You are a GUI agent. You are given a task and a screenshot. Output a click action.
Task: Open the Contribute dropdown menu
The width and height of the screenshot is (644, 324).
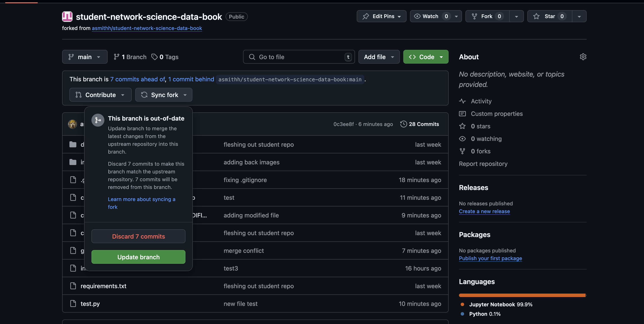(100, 95)
